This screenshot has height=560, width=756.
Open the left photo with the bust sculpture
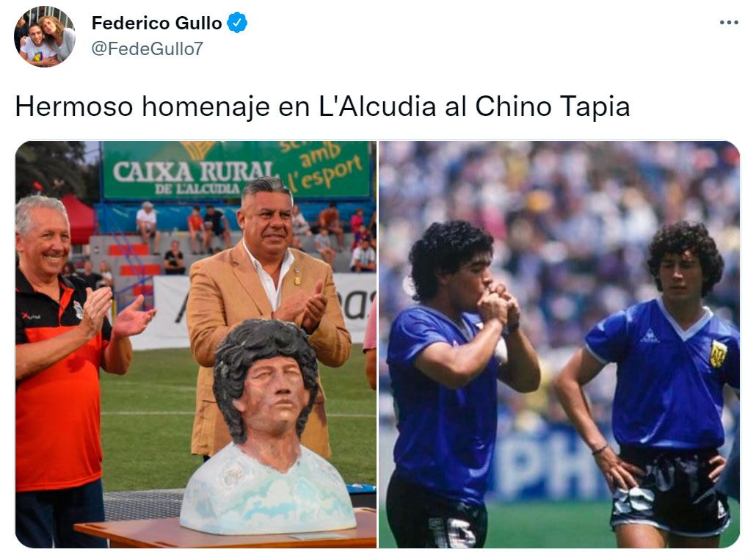(x=196, y=344)
